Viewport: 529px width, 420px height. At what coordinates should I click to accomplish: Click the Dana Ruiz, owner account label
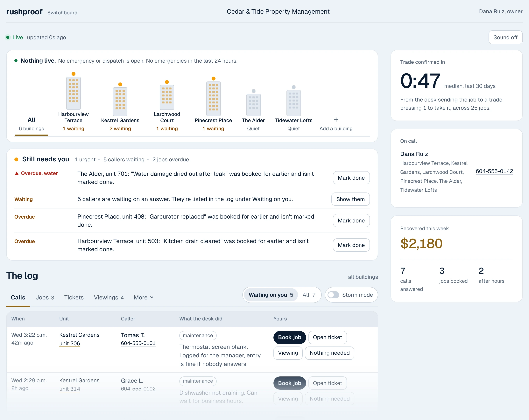[501, 11]
